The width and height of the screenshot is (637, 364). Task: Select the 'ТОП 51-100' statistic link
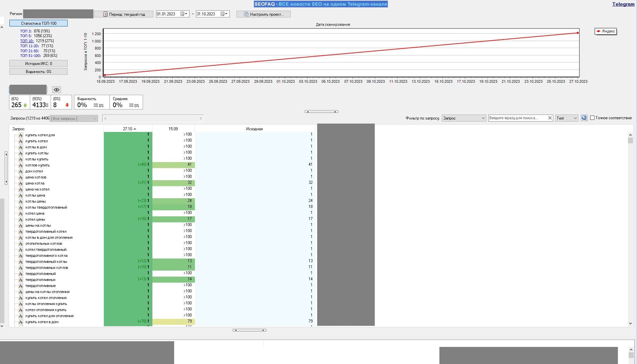(x=30, y=56)
